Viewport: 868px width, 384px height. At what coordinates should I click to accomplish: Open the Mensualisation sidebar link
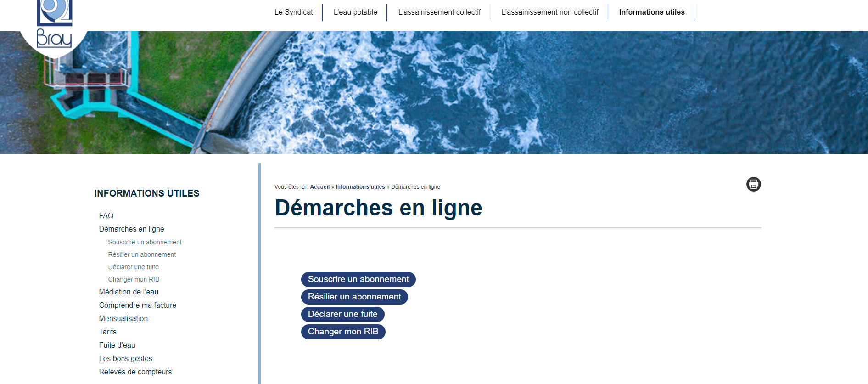pyautogui.click(x=123, y=318)
